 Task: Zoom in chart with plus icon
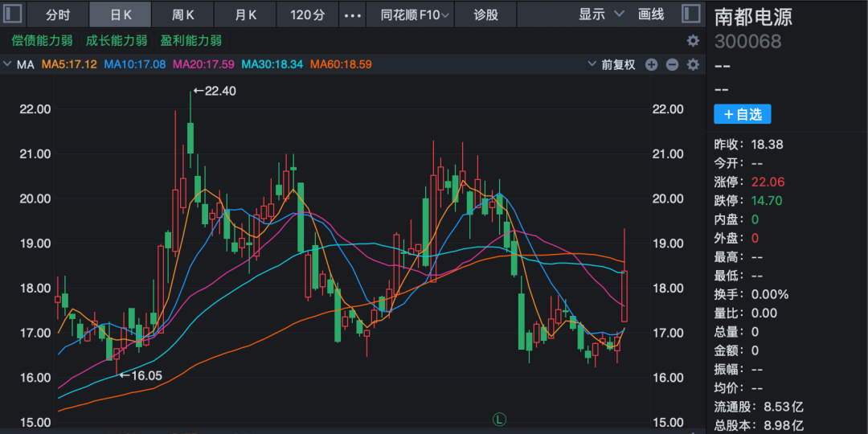[651, 64]
